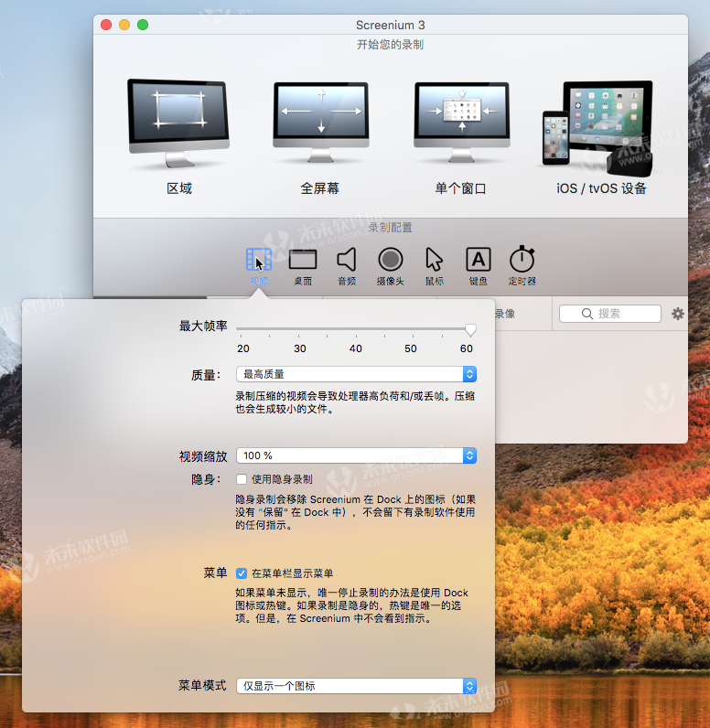Uncheck 在菜单栏显示菜单 checkbox

242,573
